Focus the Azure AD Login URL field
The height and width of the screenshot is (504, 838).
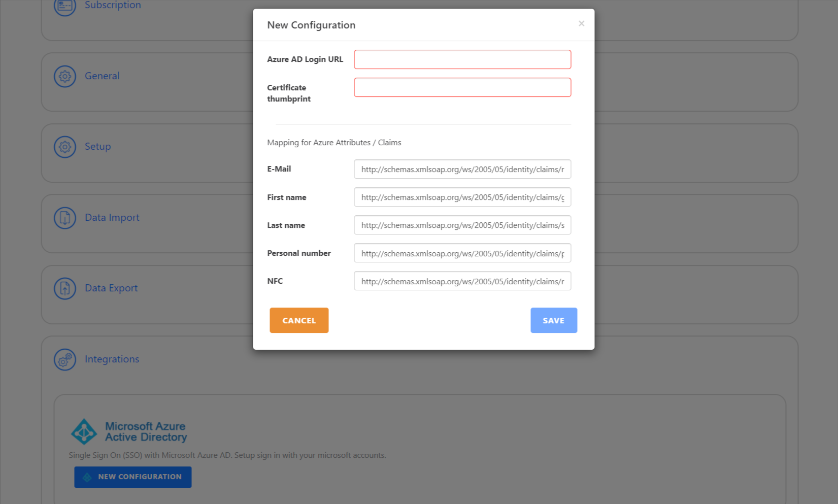[462, 59]
